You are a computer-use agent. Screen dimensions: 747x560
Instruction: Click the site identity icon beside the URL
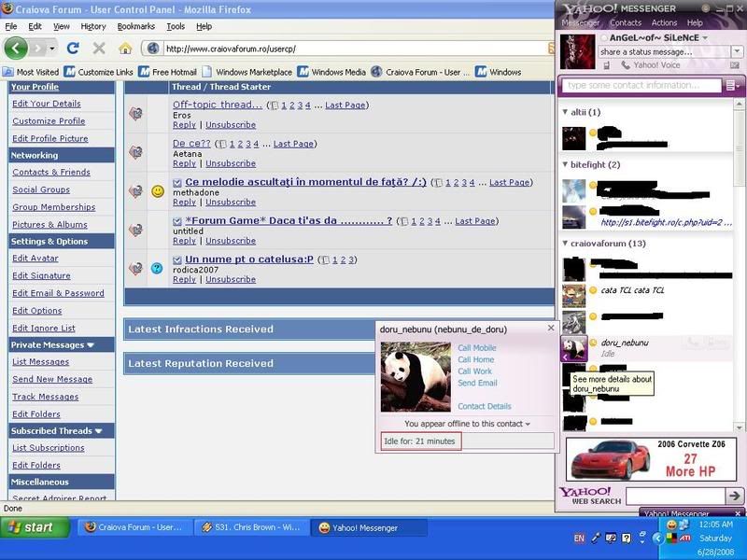153,49
